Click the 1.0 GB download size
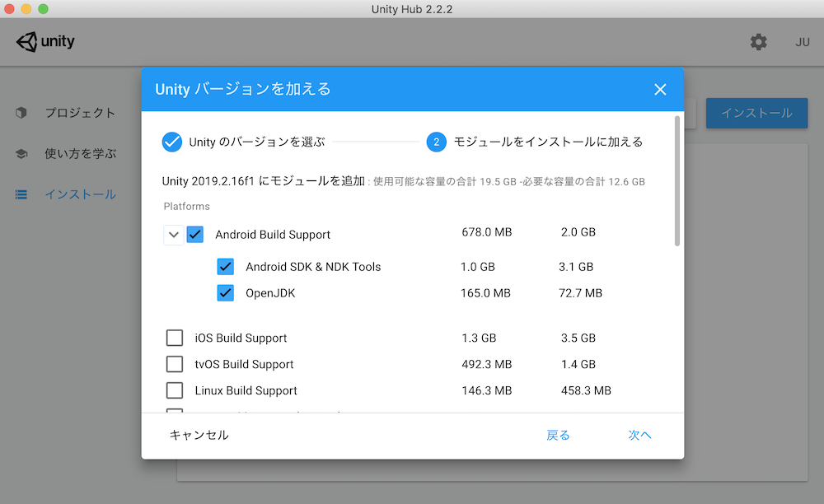 (478, 267)
